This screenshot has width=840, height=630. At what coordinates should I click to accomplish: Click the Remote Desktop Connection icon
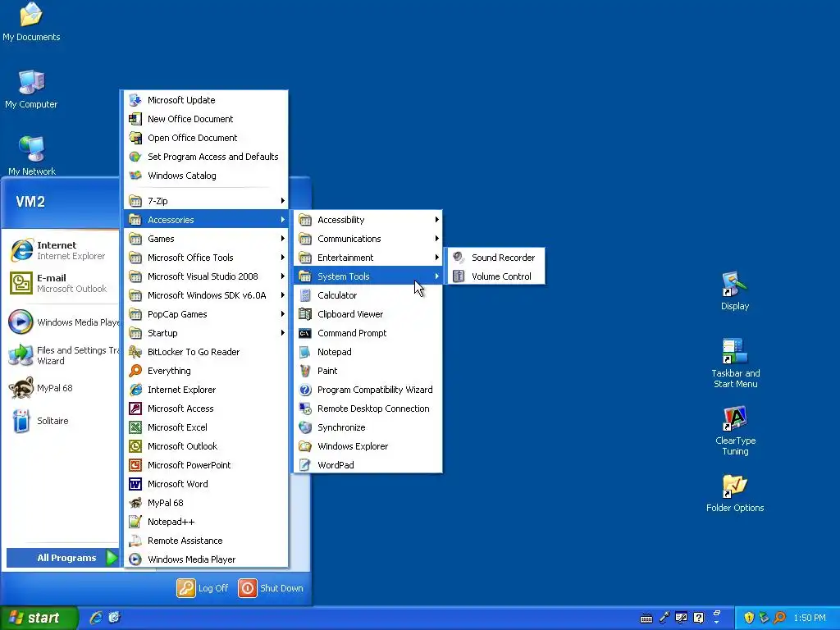tap(305, 409)
